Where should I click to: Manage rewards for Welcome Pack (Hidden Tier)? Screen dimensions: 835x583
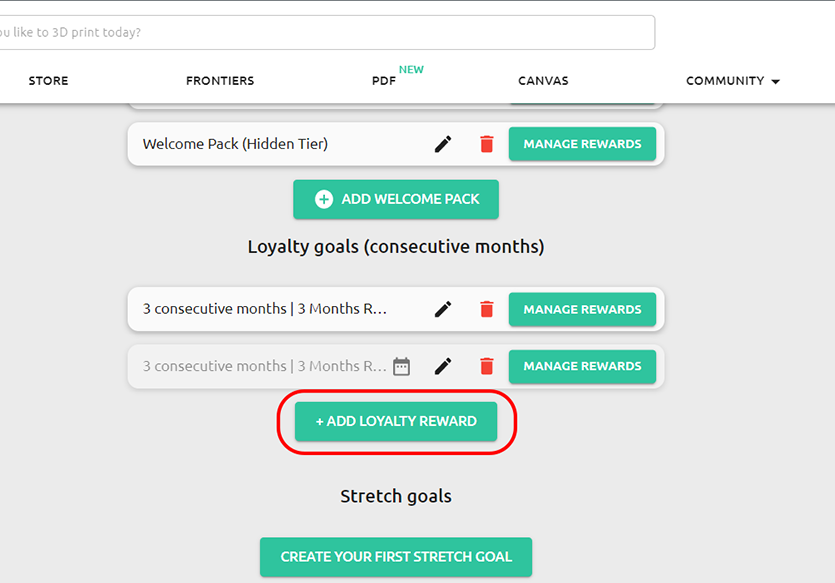(x=582, y=144)
